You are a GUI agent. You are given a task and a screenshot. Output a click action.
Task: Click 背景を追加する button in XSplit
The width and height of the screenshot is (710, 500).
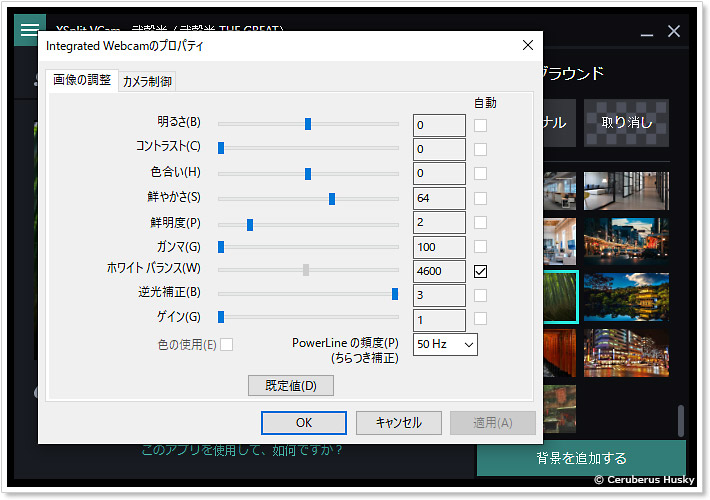point(581,458)
